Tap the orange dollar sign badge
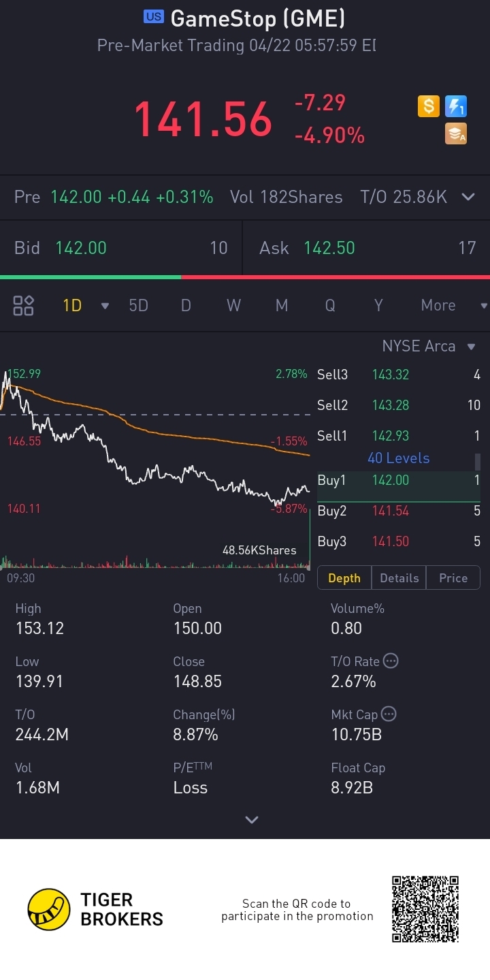490x980 pixels. (429, 107)
